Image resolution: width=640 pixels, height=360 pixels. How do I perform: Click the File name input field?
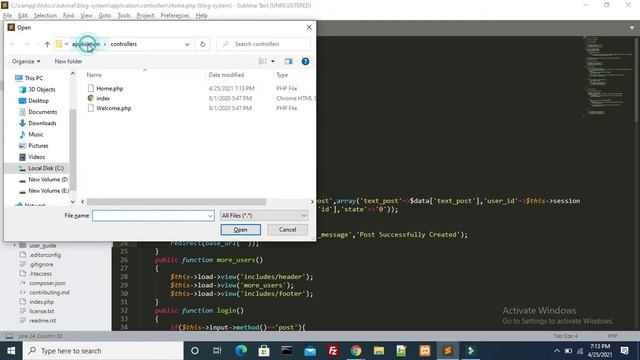tap(149, 216)
